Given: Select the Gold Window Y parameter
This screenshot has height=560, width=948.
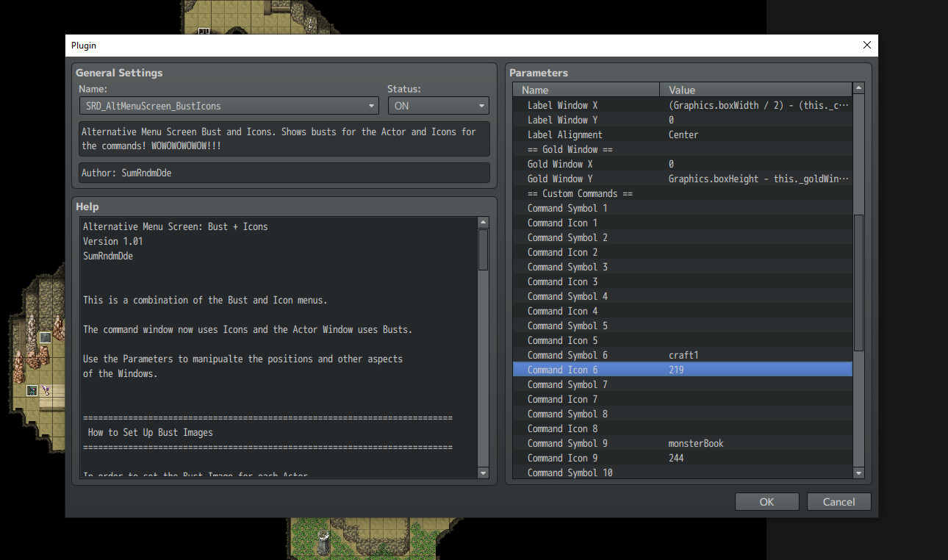Looking at the screenshot, I should point(683,179).
